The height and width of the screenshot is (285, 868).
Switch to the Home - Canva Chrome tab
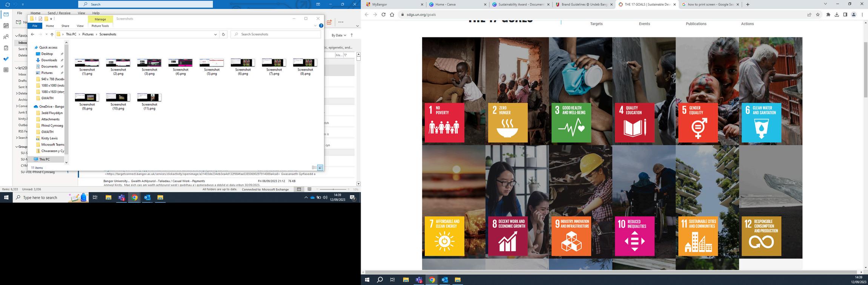pyautogui.click(x=458, y=5)
